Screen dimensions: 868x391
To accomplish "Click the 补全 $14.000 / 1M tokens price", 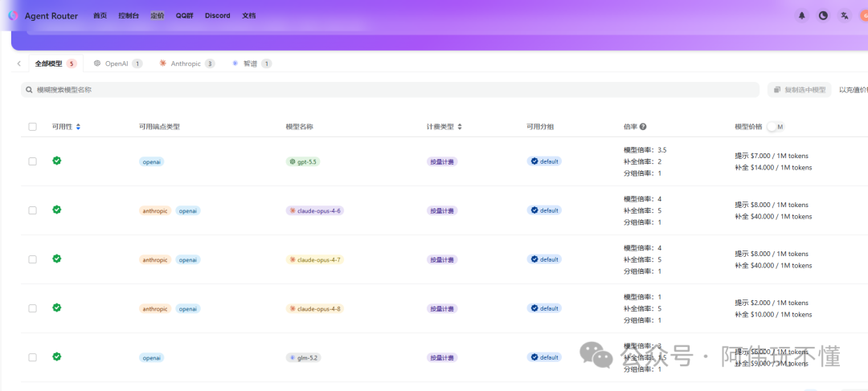I will tap(773, 168).
